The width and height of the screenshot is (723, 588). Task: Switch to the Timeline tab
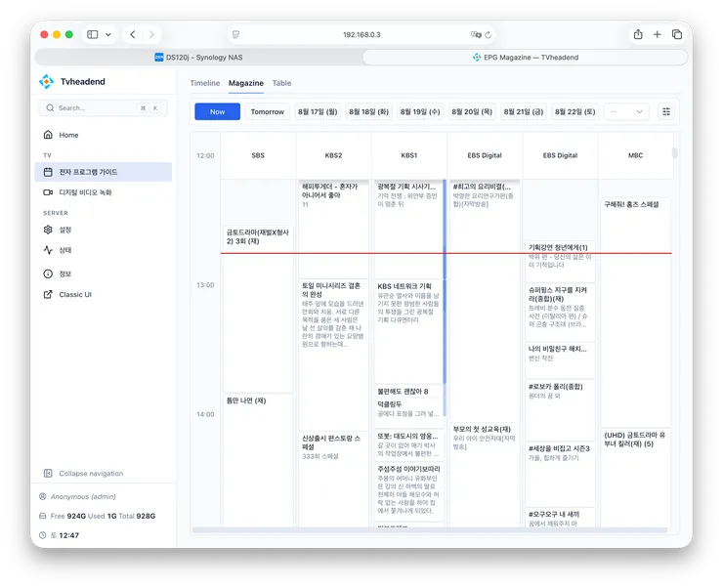(205, 83)
